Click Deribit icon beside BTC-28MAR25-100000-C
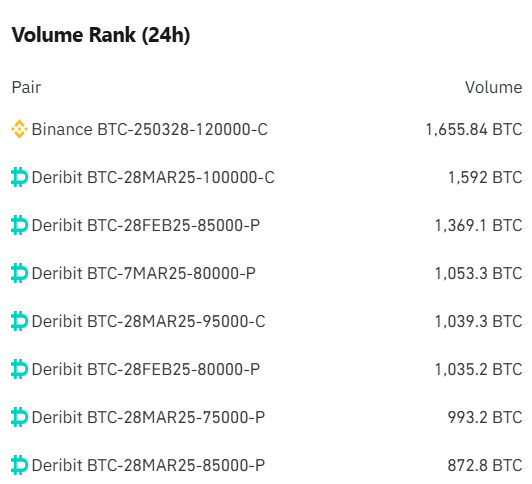The height and width of the screenshot is (484, 532). coord(19,177)
